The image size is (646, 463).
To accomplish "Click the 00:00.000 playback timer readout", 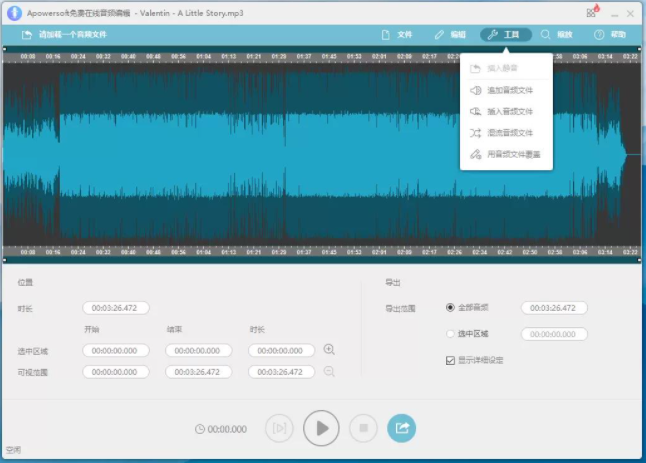I will [227, 429].
